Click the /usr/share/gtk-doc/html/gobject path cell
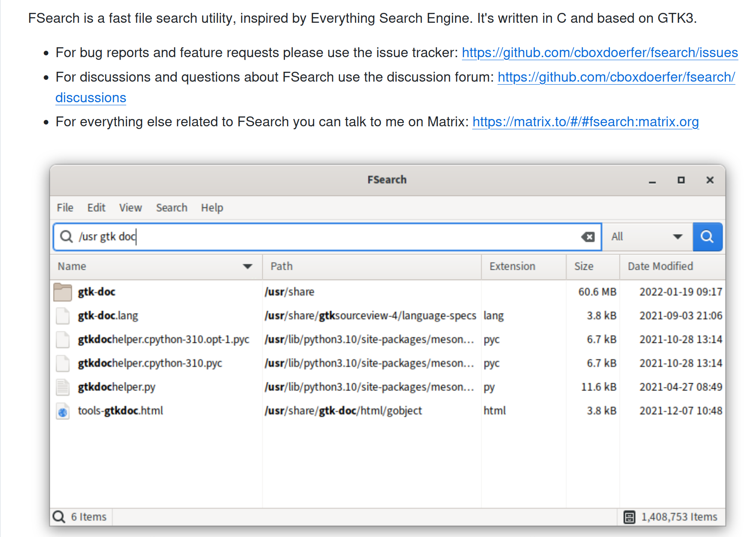The image size is (756, 537). pos(343,411)
